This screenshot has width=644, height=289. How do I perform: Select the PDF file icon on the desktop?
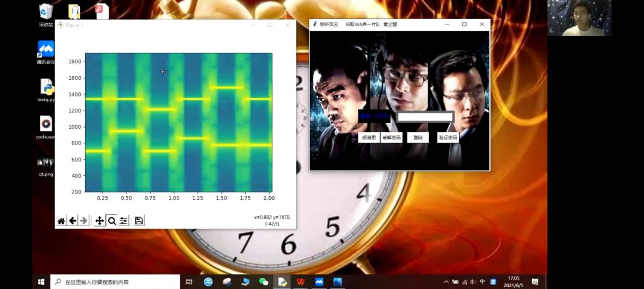point(101,11)
